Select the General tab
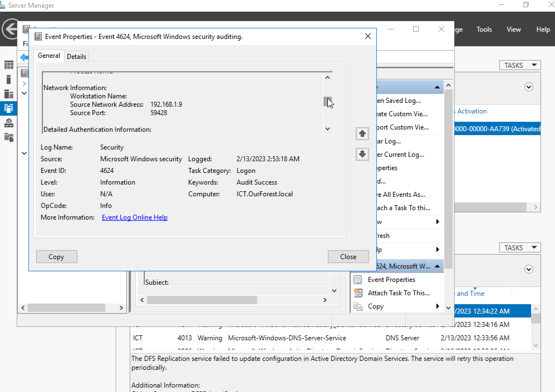Image resolution: width=555 pixels, height=392 pixels. pos(49,56)
